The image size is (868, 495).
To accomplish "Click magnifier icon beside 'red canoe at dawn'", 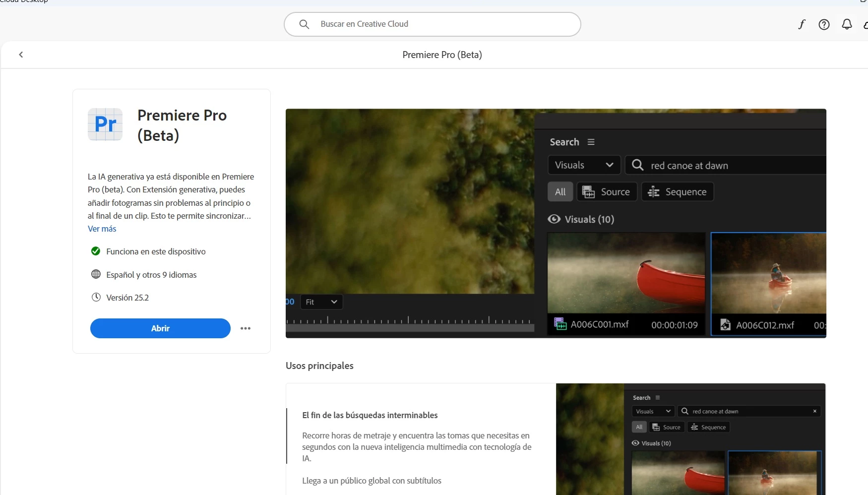I will (x=638, y=165).
